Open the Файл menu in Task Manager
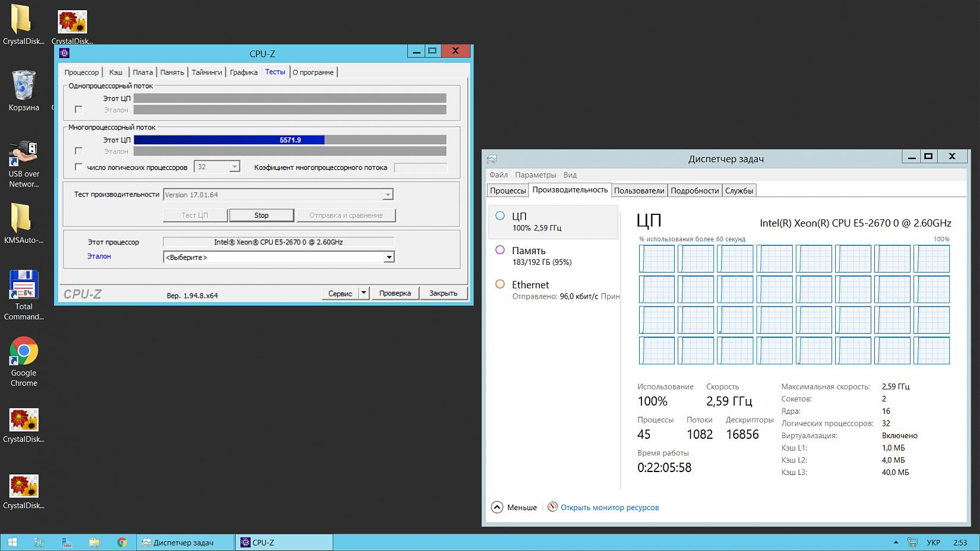This screenshot has height=551, width=980. click(498, 175)
